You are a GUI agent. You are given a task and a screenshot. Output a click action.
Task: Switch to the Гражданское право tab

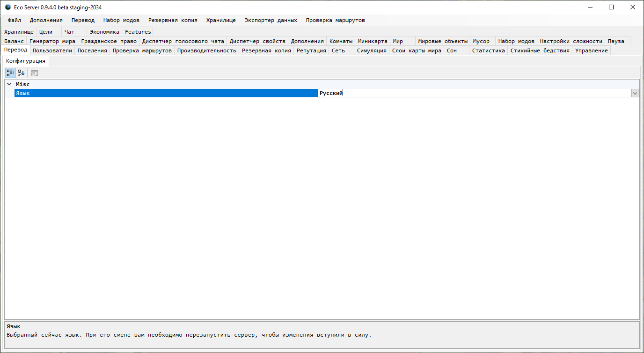coord(109,41)
